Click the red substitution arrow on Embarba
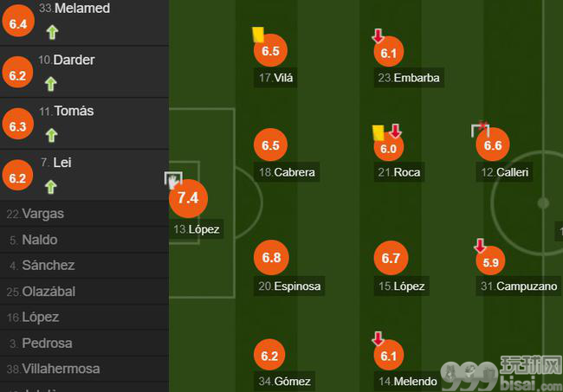The height and width of the screenshot is (392, 563). tap(378, 35)
